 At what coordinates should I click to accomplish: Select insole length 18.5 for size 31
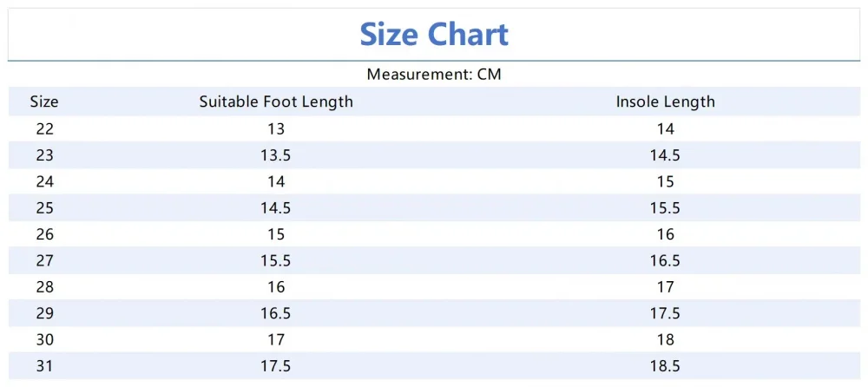tap(666, 366)
